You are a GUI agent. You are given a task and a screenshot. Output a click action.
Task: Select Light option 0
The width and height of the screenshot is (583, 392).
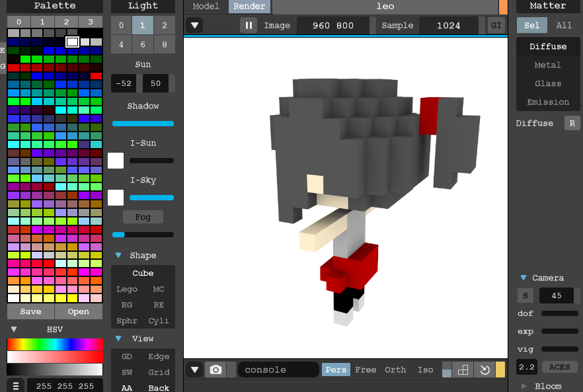pos(121,25)
